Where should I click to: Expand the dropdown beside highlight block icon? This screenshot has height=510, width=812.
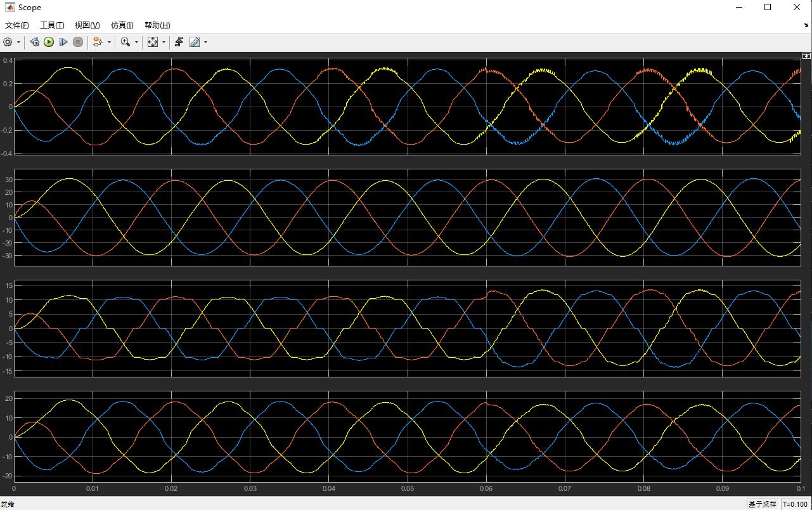point(109,42)
